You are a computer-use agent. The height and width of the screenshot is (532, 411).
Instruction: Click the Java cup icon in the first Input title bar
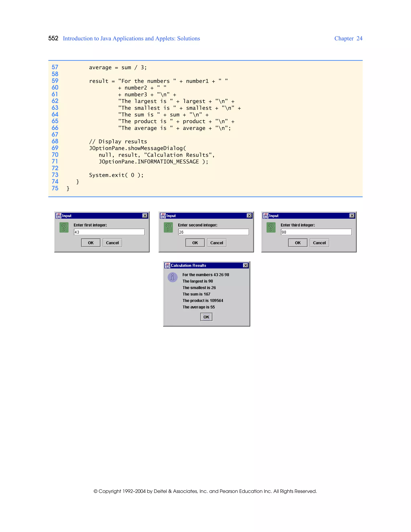(59, 216)
